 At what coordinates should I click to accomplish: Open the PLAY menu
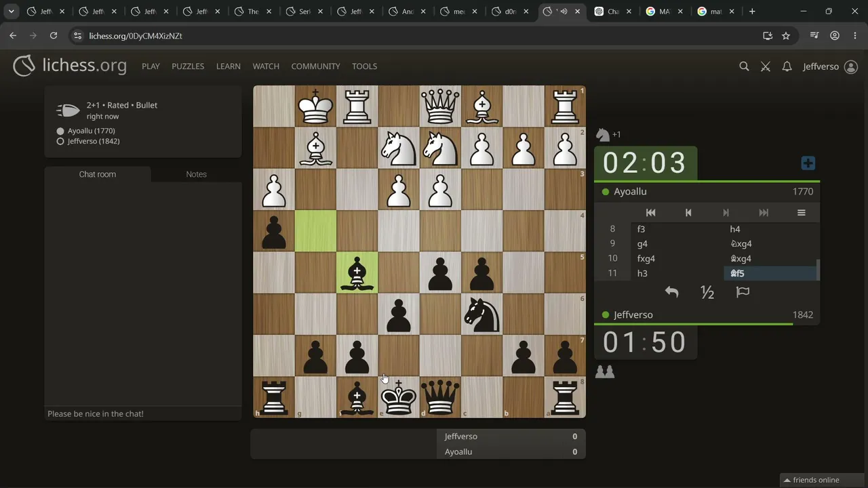pos(151,66)
